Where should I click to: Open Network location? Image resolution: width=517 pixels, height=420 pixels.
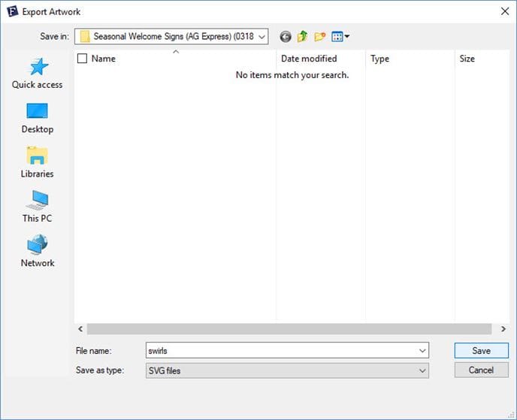coord(38,251)
